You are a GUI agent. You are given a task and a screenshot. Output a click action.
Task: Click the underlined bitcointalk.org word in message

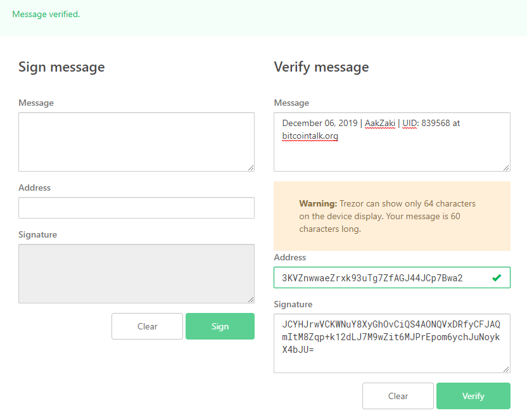click(x=310, y=136)
